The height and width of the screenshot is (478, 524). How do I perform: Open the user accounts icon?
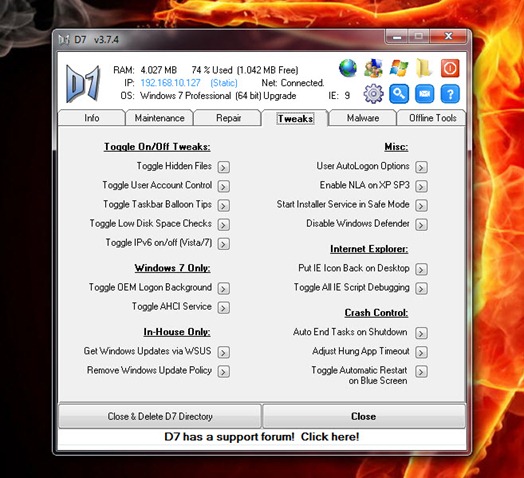(373, 68)
